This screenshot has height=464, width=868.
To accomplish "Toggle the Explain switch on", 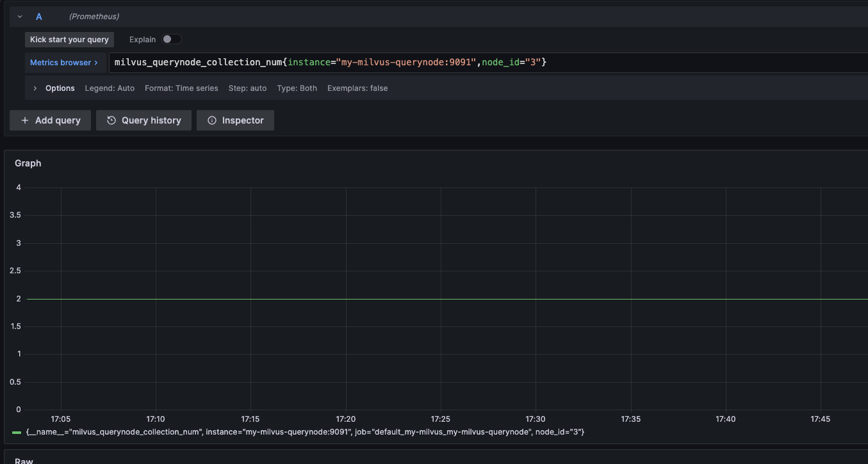I will pyautogui.click(x=172, y=39).
